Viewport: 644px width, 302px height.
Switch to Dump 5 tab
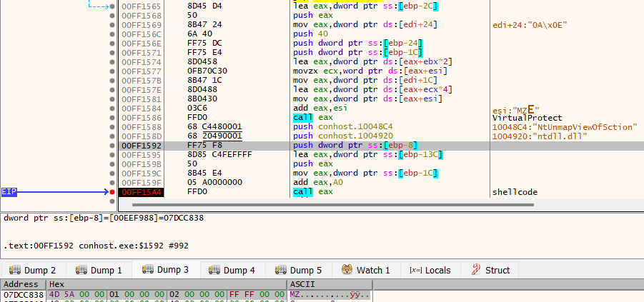pyautogui.click(x=299, y=270)
